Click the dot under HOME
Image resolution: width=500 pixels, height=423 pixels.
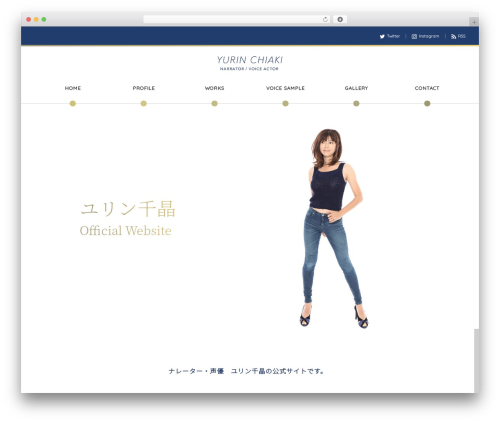click(x=73, y=103)
